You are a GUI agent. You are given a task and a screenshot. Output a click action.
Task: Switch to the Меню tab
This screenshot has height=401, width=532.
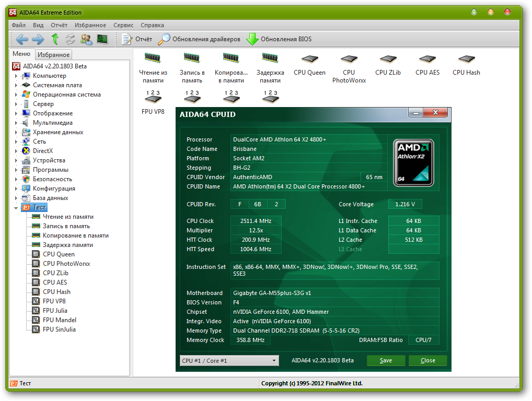click(21, 54)
